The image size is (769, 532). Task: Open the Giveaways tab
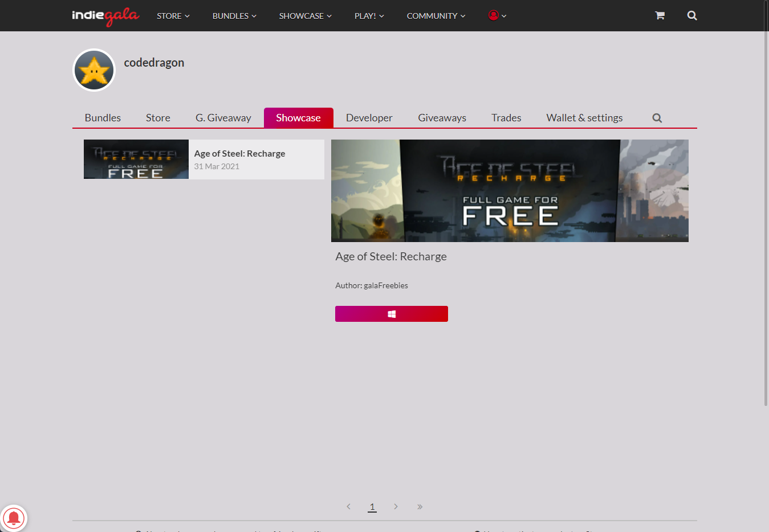[442, 118]
